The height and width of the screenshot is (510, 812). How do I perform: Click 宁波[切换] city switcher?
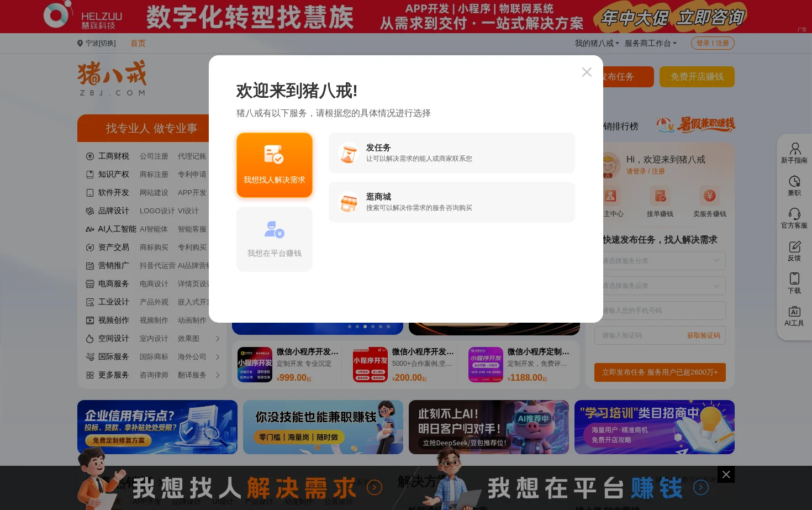point(101,43)
